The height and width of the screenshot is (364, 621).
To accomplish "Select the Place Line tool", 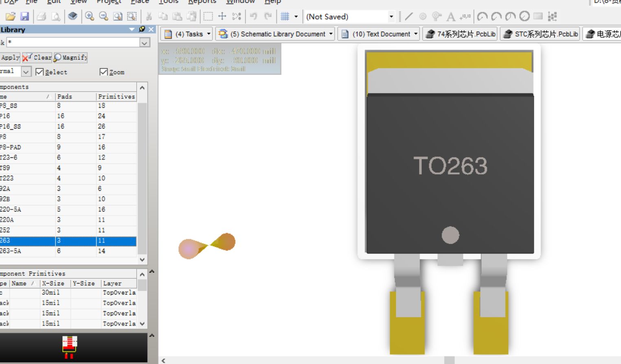I will (409, 16).
